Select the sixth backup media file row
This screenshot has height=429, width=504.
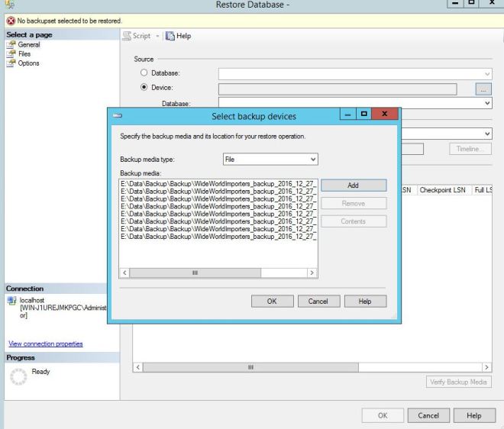[x=218, y=221]
